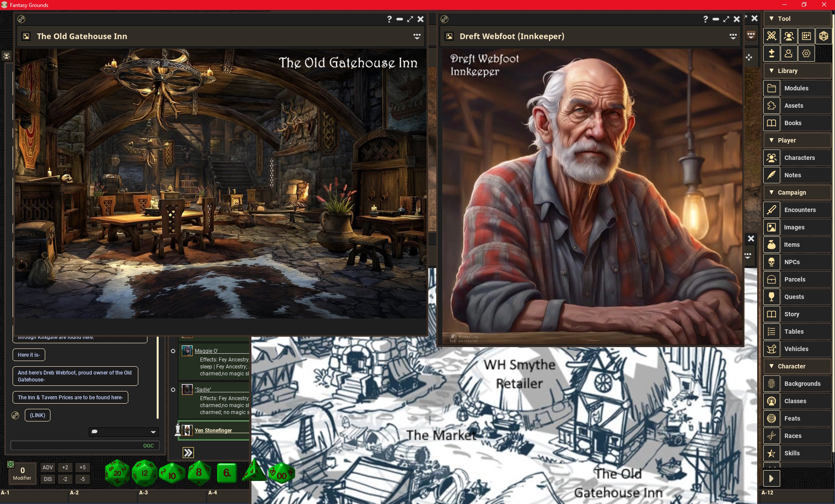The height and width of the screenshot is (504, 835).
Task: Click play arrow at sidebar bottom
Action: click(x=772, y=479)
